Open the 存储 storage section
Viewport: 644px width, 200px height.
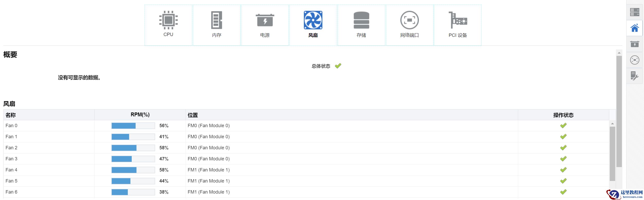(361, 25)
